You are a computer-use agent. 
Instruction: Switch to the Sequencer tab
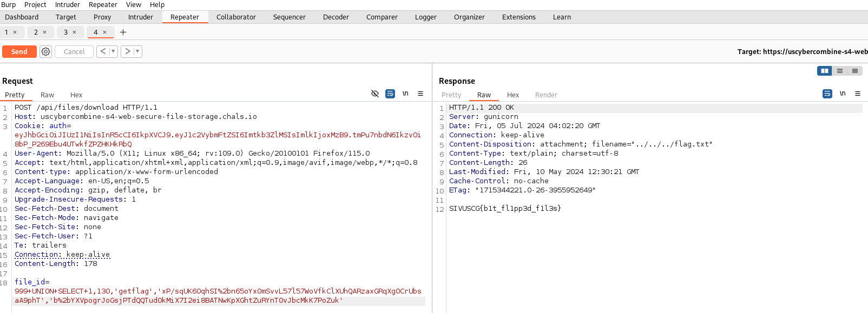[x=290, y=17]
